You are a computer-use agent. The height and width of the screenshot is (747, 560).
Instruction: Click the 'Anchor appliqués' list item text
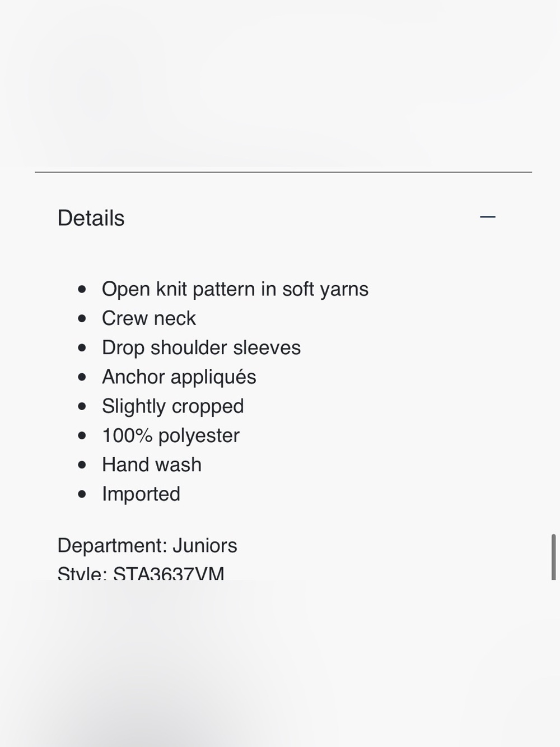(179, 377)
